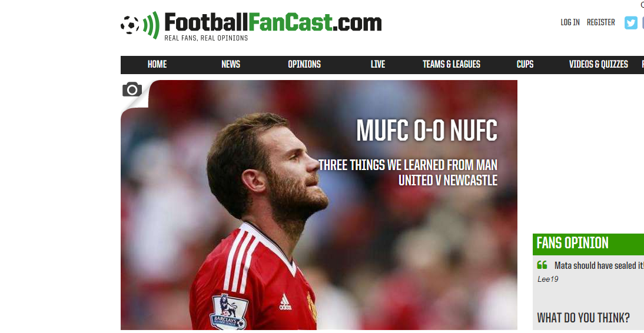
Task: Click the camera gallery icon on image
Action: click(x=132, y=89)
